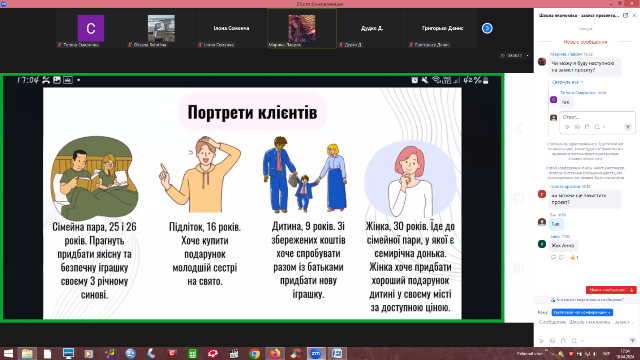The image size is (640, 360).
Task: Open emoji picker in thread reply box
Action: [x=577, y=127]
